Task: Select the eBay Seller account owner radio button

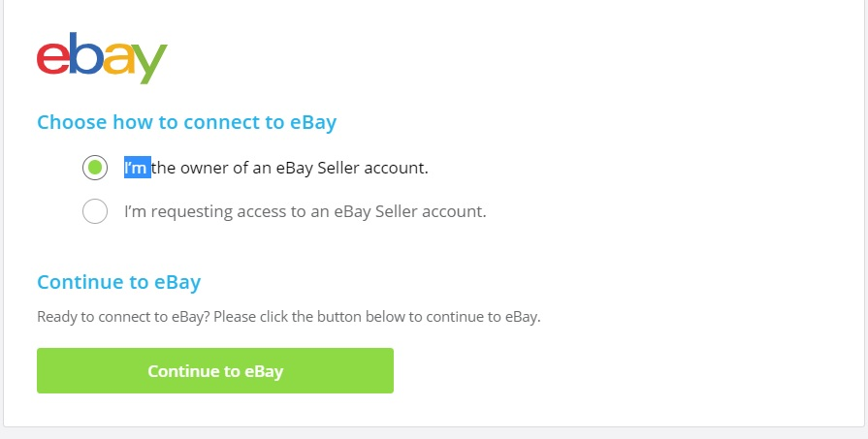Action: pyautogui.click(x=95, y=168)
